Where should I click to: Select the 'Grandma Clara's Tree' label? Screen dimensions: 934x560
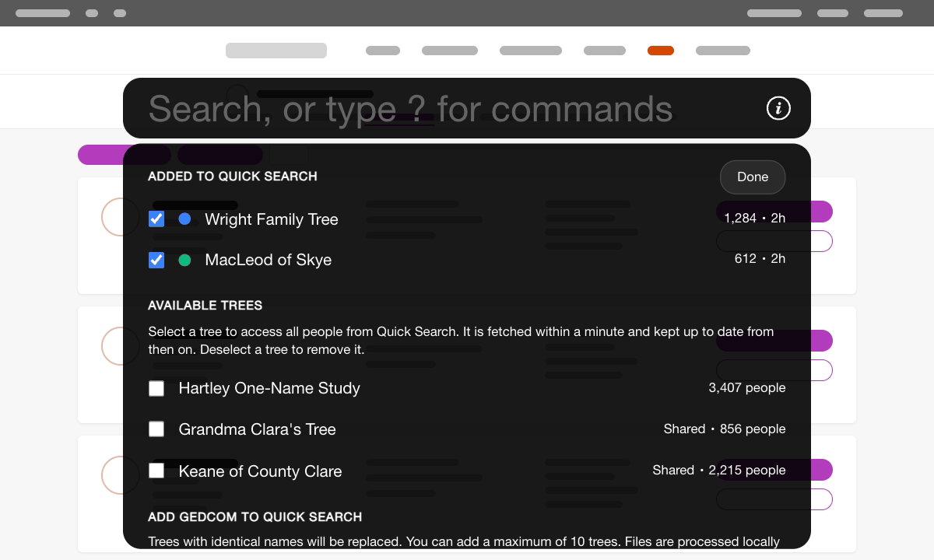click(257, 429)
